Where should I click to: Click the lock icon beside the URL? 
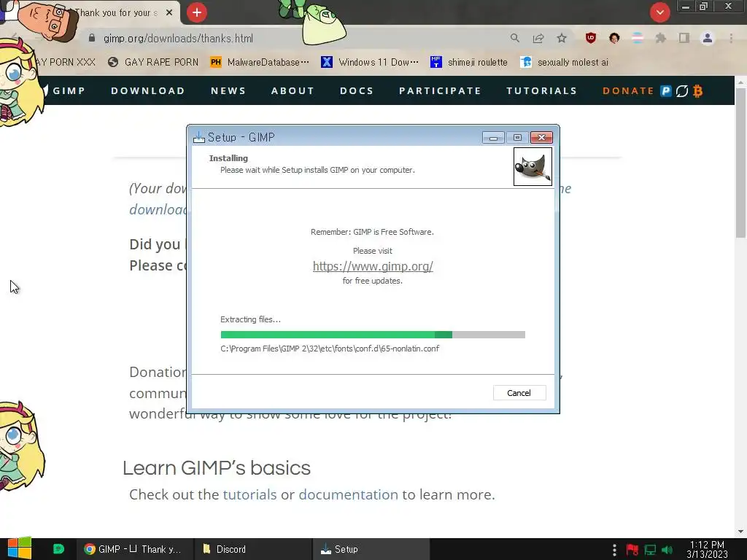[x=92, y=38]
